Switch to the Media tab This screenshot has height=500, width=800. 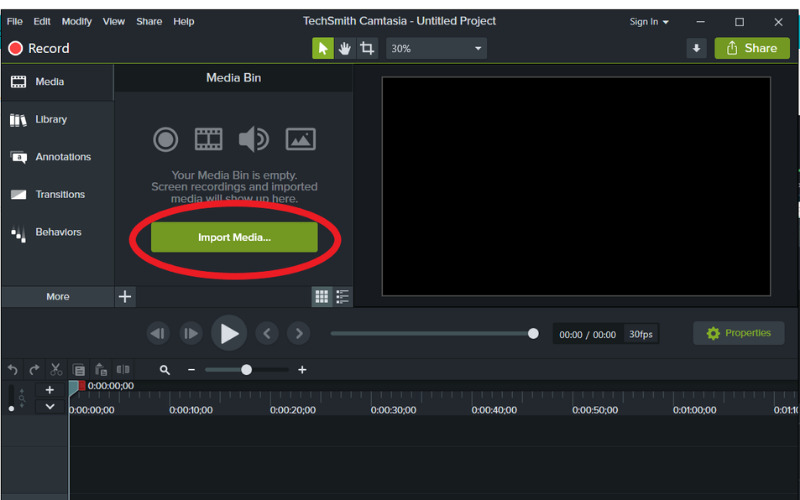tap(57, 82)
